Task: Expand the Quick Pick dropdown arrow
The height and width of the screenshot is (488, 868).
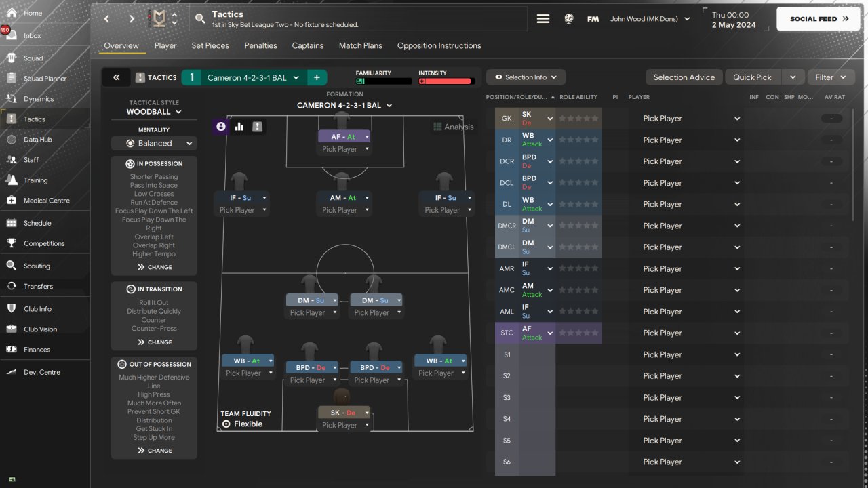Action: click(x=793, y=77)
